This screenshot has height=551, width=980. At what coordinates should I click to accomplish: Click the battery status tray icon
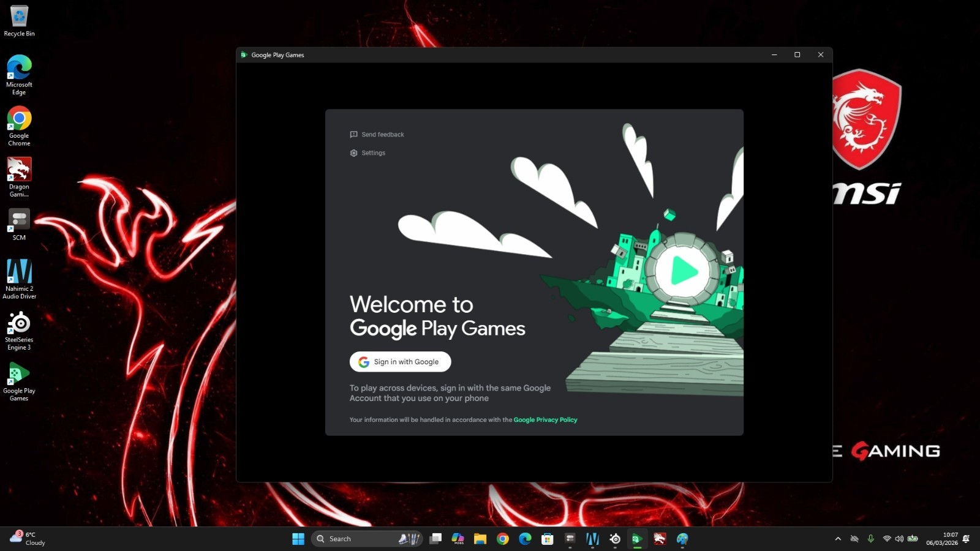[x=913, y=539]
